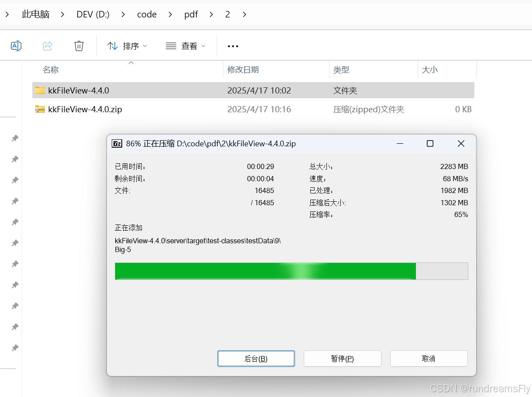Expand chevron after 2 breadcrumb
Screen dimensions: 532x397
coord(244,14)
